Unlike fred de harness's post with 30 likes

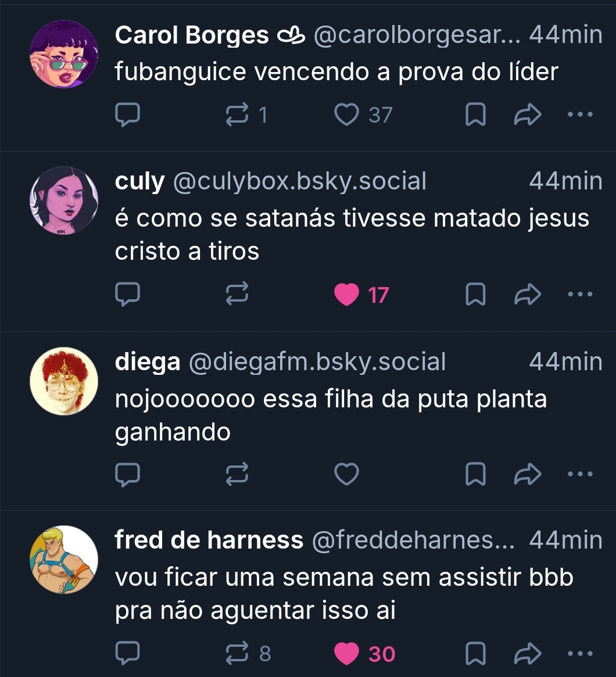tap(346, 654)
